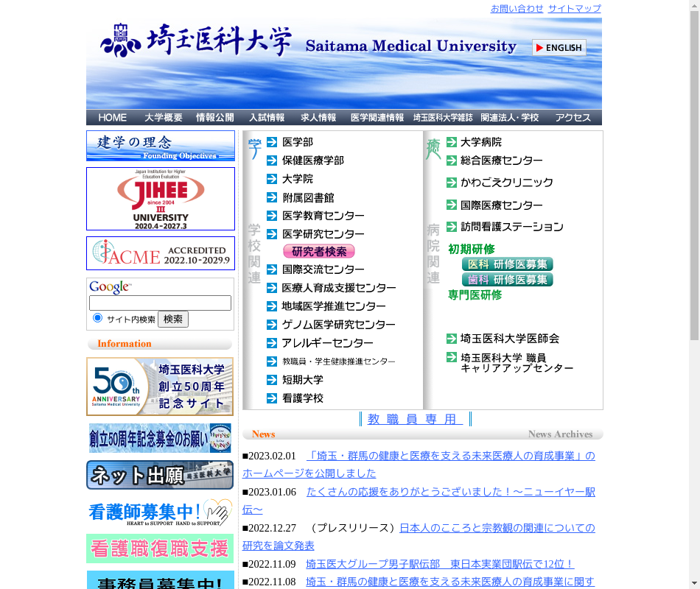The width and height of the screenshot is (700, 589).
Task: Open the 入試情報 menu item
Action: click(x=267, y=117)
